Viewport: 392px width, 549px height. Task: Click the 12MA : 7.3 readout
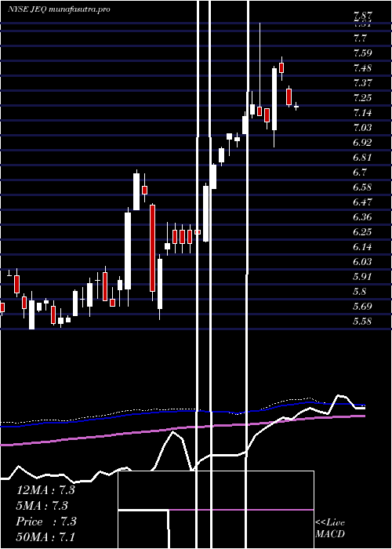45,490
